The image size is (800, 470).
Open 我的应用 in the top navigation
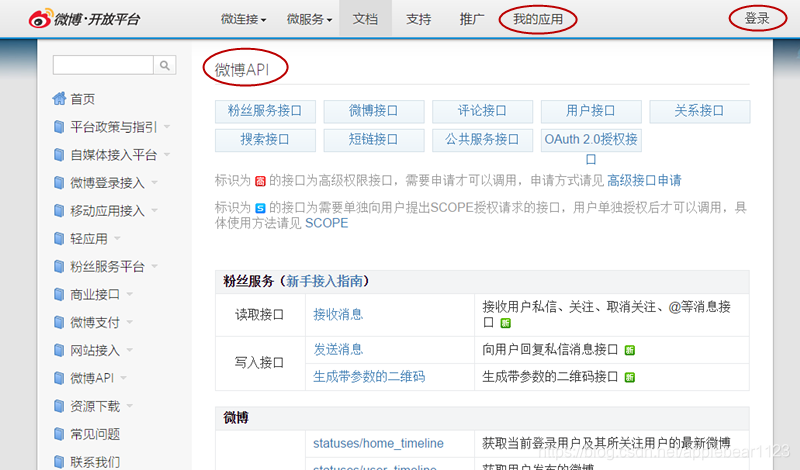coord(538,19)
